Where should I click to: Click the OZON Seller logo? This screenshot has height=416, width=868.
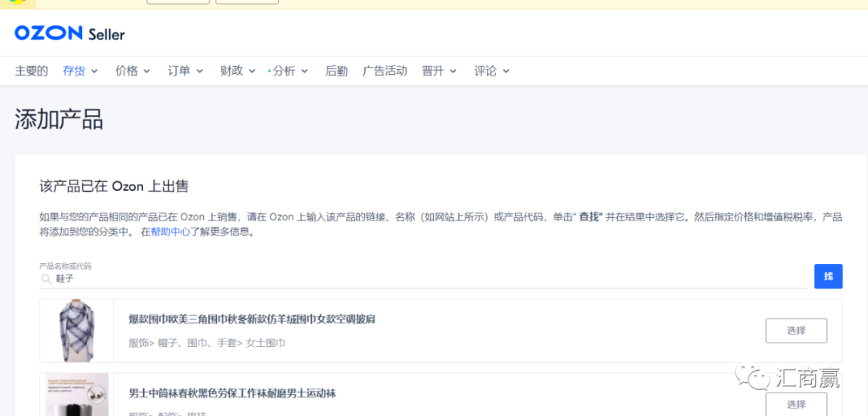point(70,33)
